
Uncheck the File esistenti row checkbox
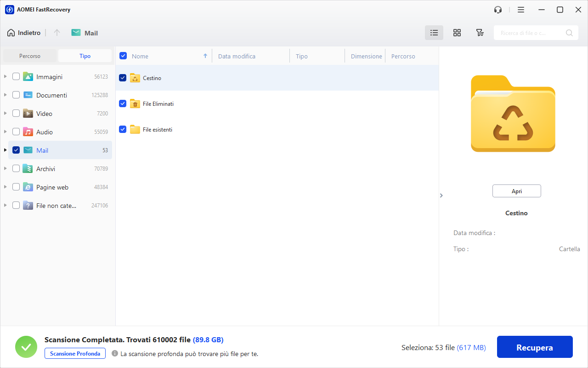click(123, 129)
